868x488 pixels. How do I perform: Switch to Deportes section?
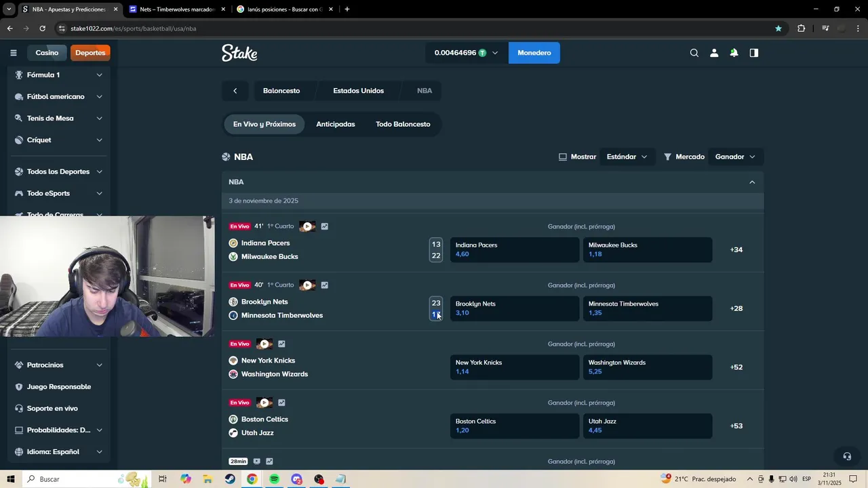90,53
